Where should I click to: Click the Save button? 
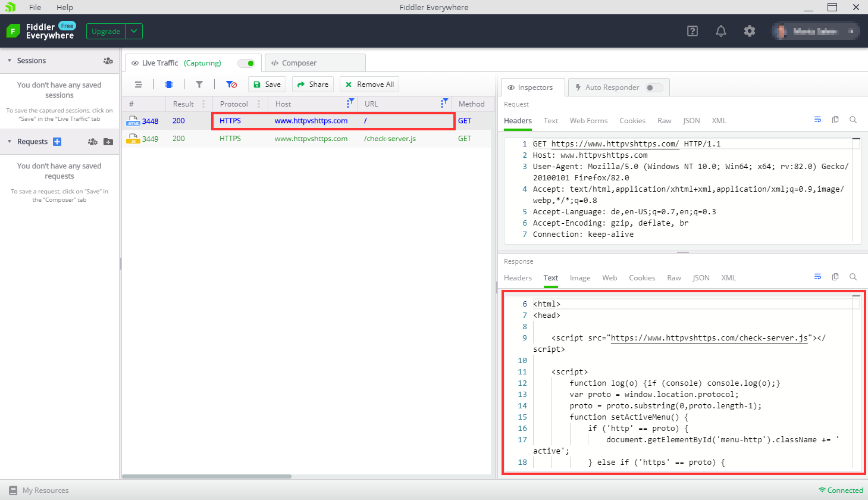pyautogui.click(x=267, y=85)
